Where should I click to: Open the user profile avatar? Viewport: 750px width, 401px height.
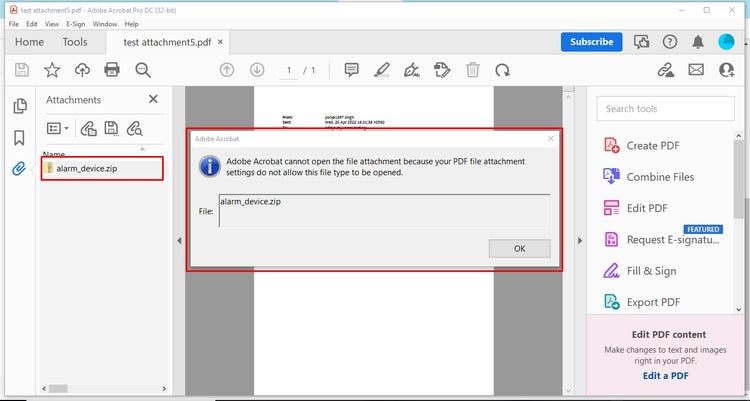click(726, 42)
